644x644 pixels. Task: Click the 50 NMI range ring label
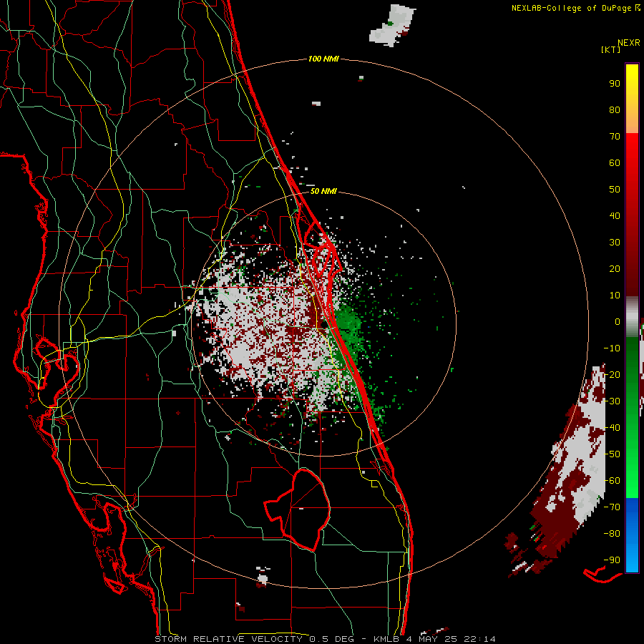[323, 191]
